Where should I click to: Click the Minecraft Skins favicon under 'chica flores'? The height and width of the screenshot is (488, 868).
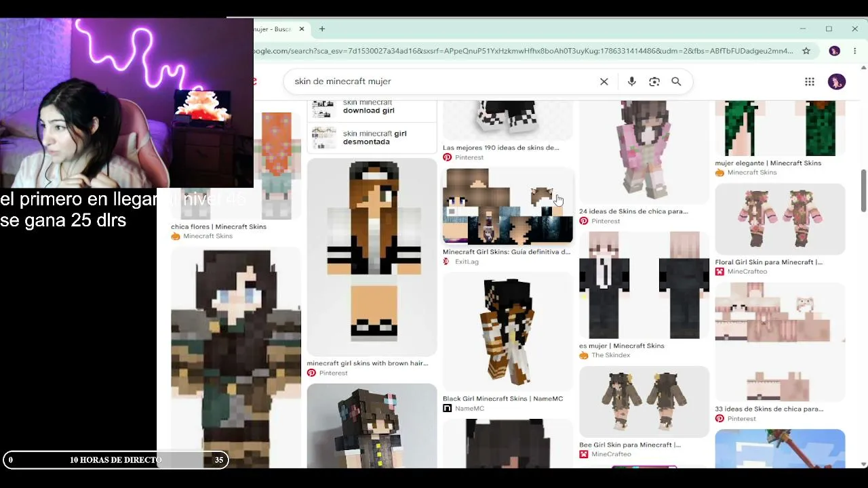click(175, 236)
